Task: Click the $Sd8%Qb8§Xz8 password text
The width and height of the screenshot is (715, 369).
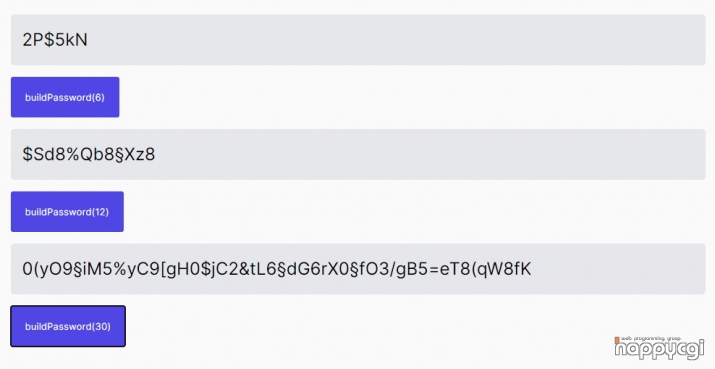Action: point(89,155)
